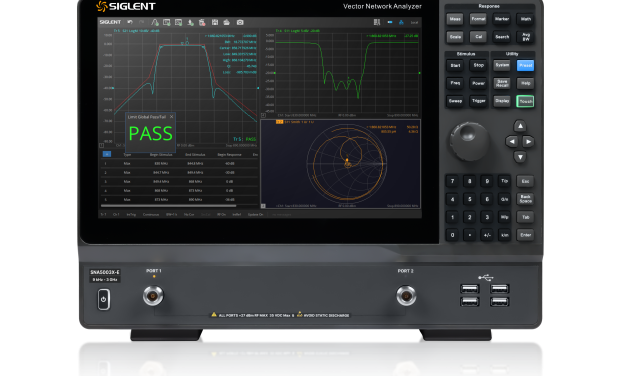
Task: Tap the PORT 2 connector
Action: tap(406, 296)
